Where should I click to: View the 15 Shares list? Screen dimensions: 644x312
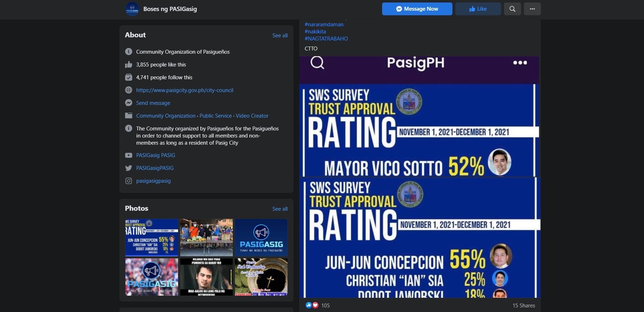tap(524, 305)
